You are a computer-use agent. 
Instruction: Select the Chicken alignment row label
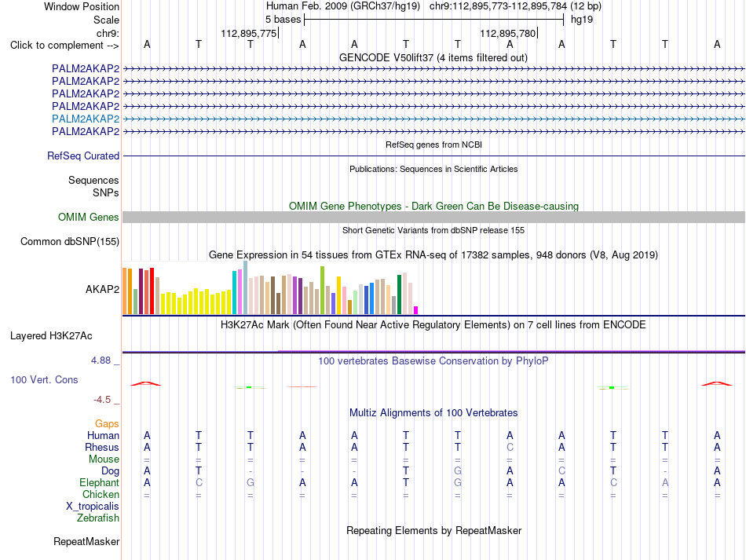[x=101, y=494]
